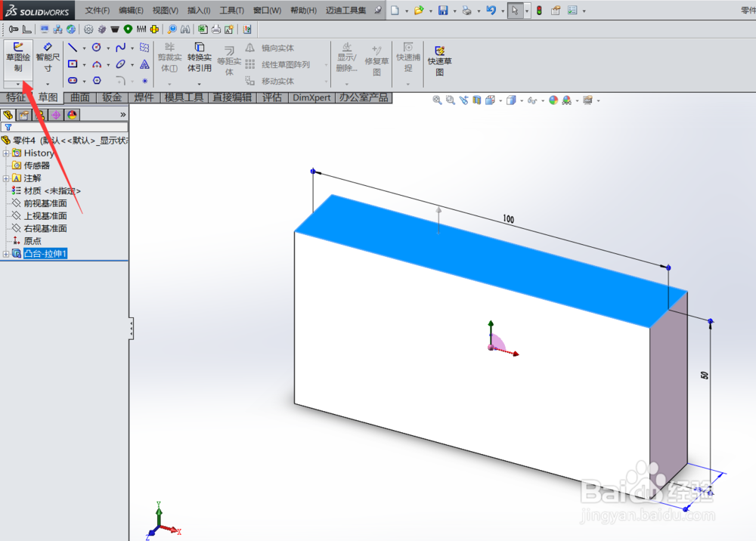This screenshot has width=756, height=541.
Task: Switch to the 焊件 Weldments tab
Action: point(144,97)
